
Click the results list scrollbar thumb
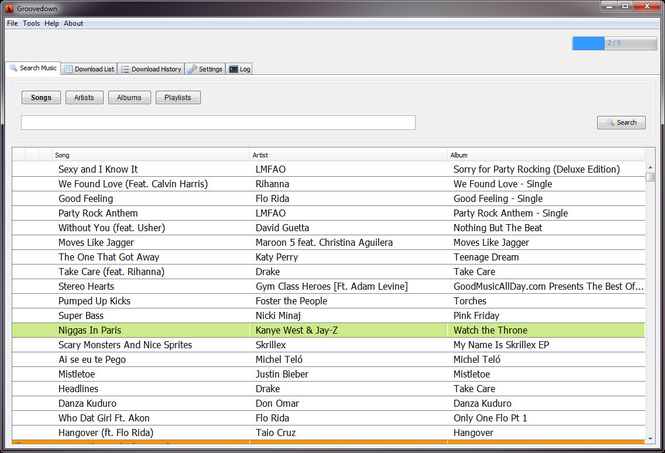click(x=650, y=176)
